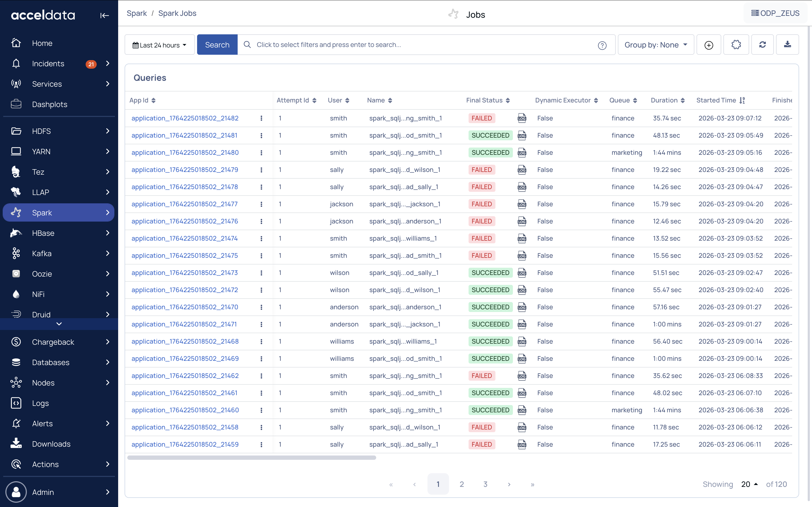Open the Group by: None dropdown

coord(655,45)
